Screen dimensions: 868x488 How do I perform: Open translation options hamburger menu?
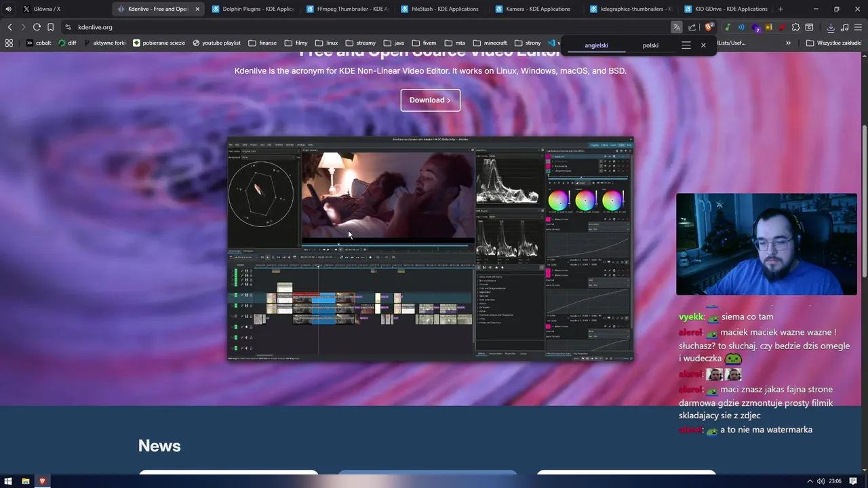point(686,45)
